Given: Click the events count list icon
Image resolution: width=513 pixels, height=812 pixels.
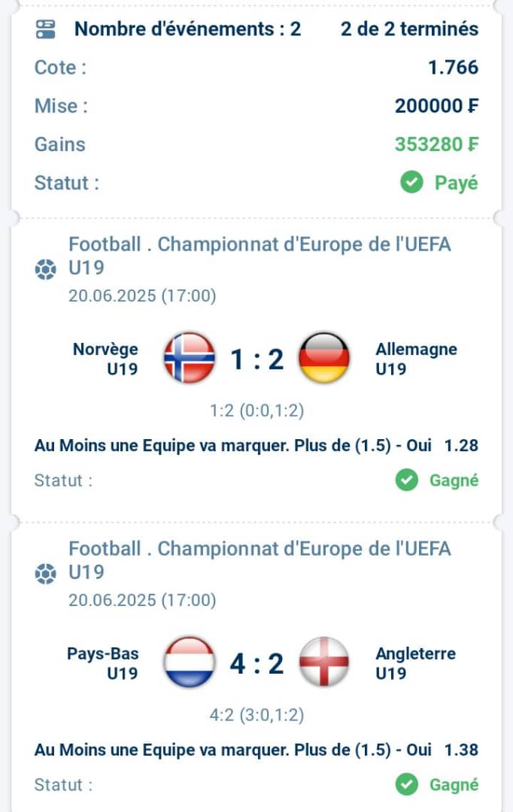Looking at the screenshot, I should point(45,29).
